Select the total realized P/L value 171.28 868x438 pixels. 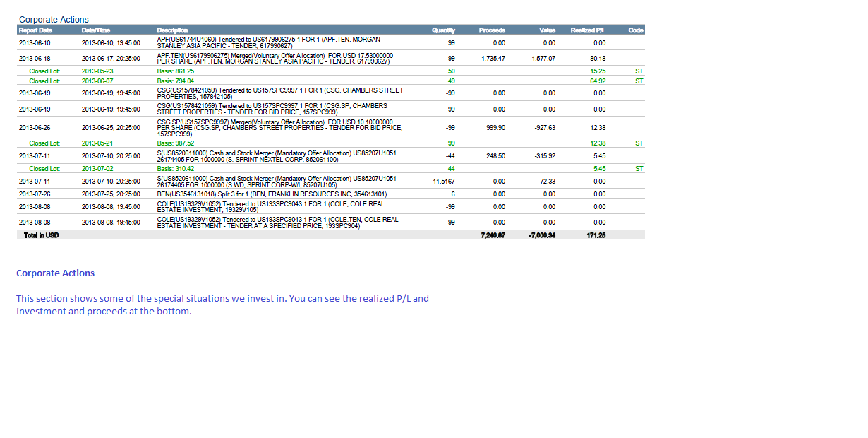coord(596,235)
